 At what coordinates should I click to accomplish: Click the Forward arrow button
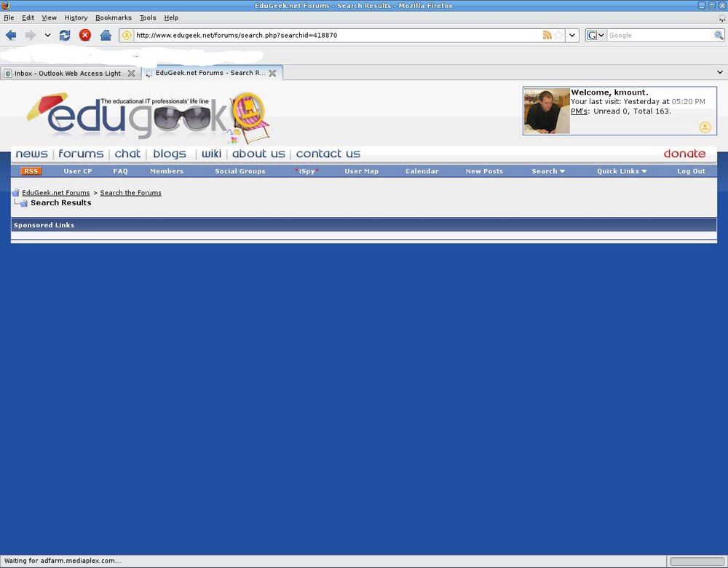click(31, 35)
